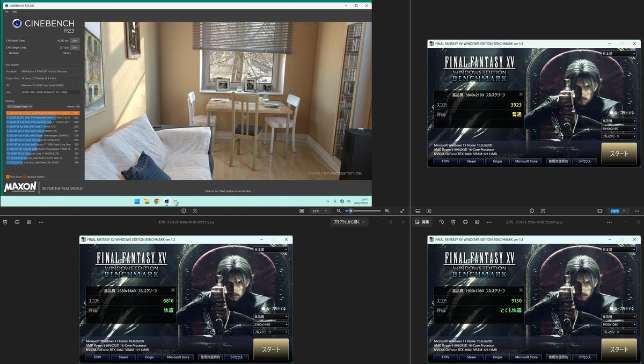Zoom out icon in the Cinebench screenshot viewer
Viewport: 644px width, 364px height.
[x=339, y=211]
